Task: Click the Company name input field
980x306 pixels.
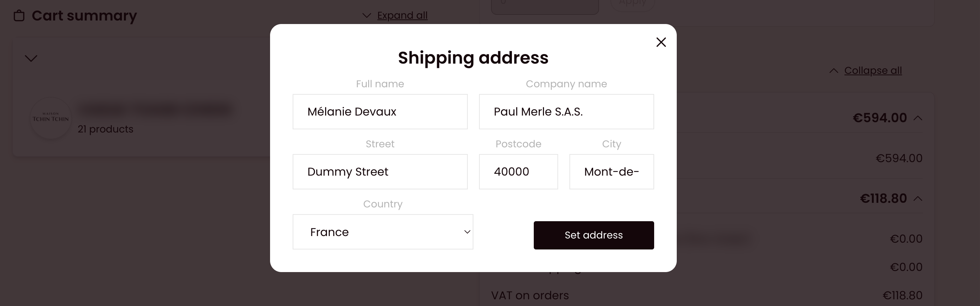Action: [567, 112]
